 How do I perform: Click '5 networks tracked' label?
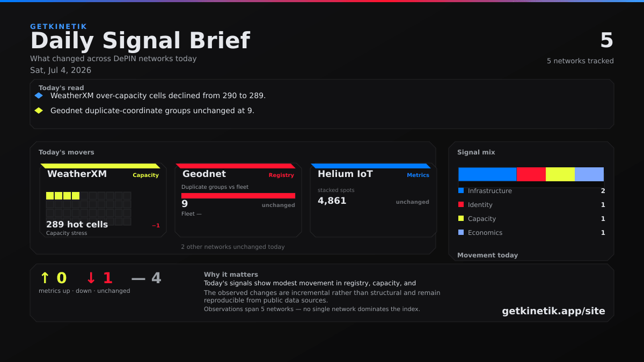pyautogui.click(x=580, y=61)
